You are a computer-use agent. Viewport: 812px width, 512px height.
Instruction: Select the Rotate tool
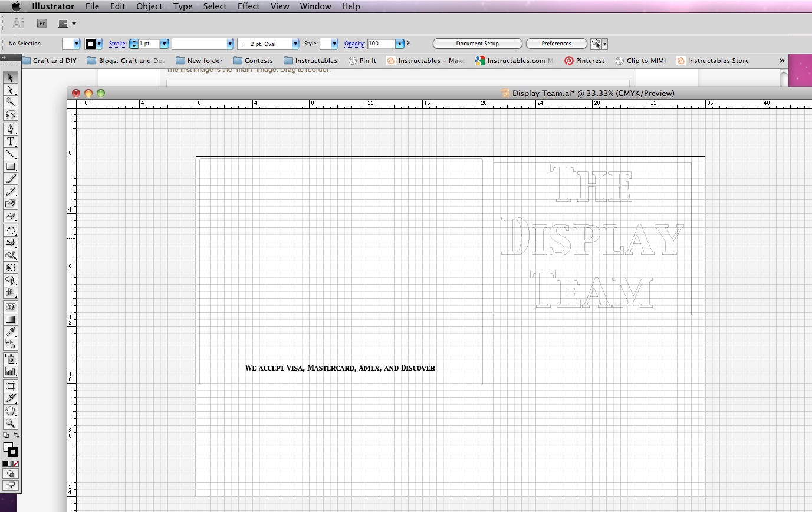[10, 230]
